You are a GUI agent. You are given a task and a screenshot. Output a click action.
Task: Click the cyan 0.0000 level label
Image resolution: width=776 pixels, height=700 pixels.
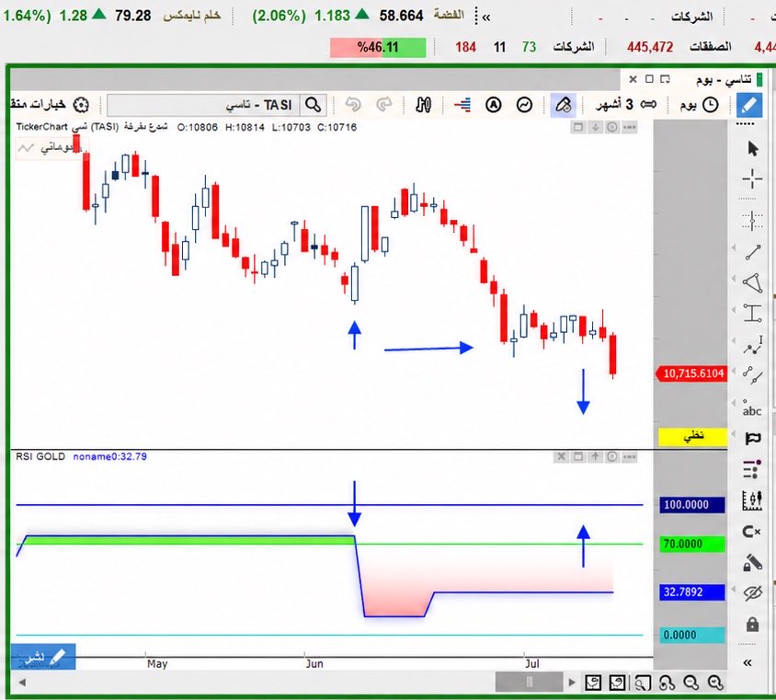(x=692, y=635)
